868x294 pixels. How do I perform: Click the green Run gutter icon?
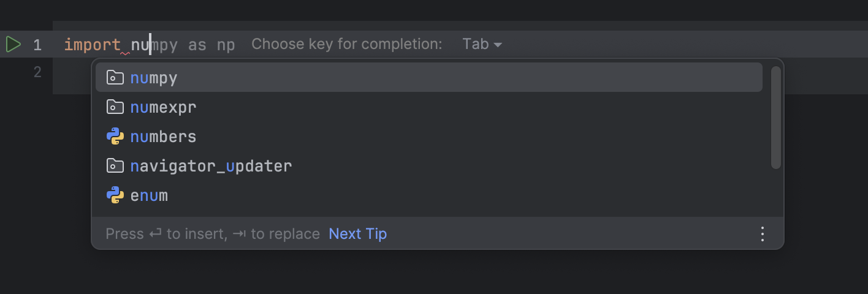pyautogui.click(x=13, y=44)
